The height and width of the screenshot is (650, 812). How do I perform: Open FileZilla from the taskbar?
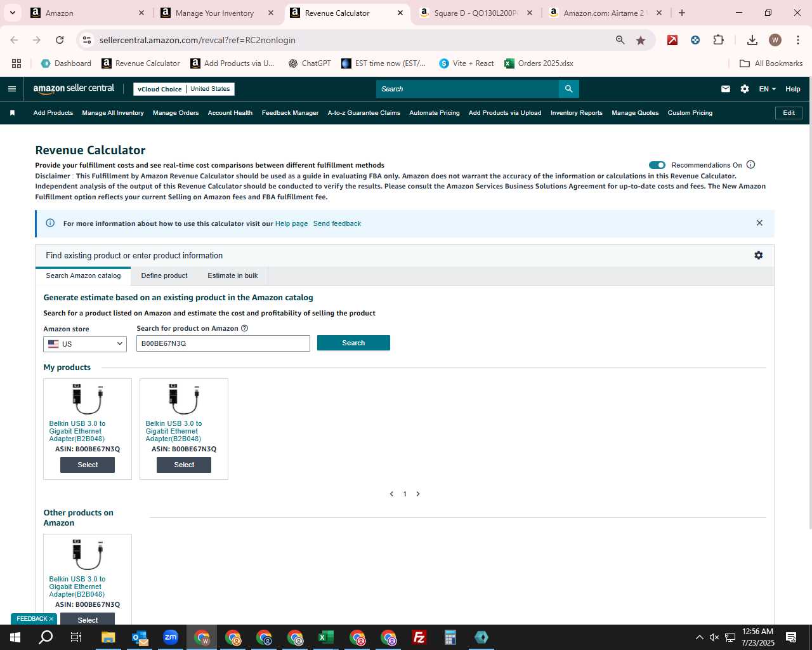tap(419, 637)
